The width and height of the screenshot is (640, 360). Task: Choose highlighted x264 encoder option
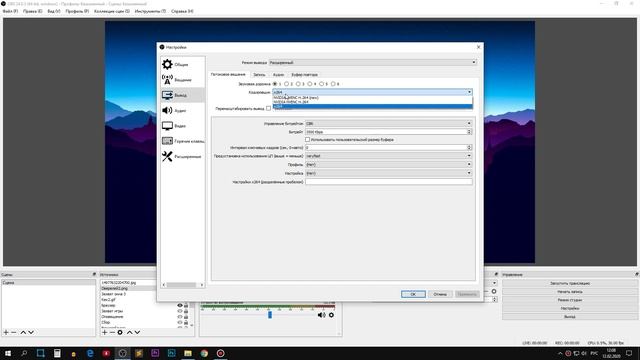click(x=372, y=107)
